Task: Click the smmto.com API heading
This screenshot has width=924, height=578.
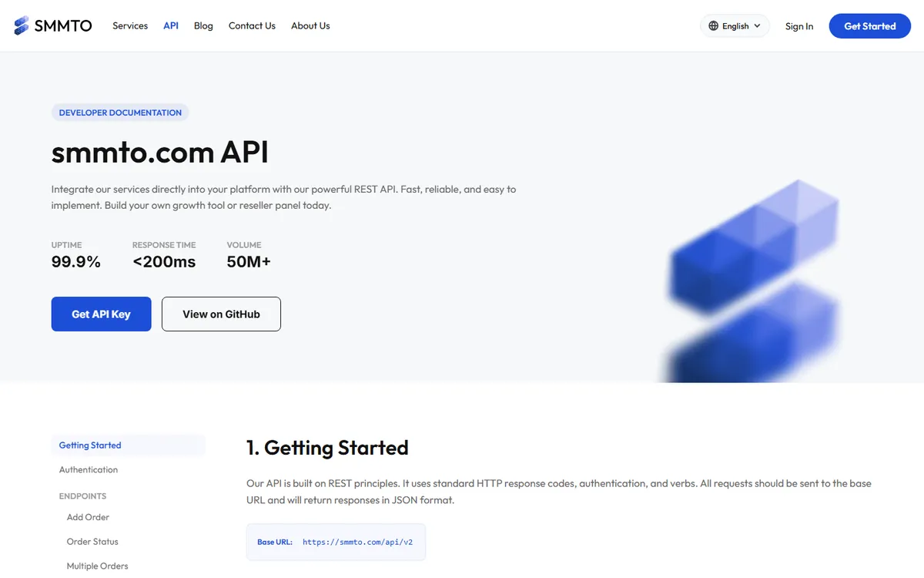Action: 160,153
